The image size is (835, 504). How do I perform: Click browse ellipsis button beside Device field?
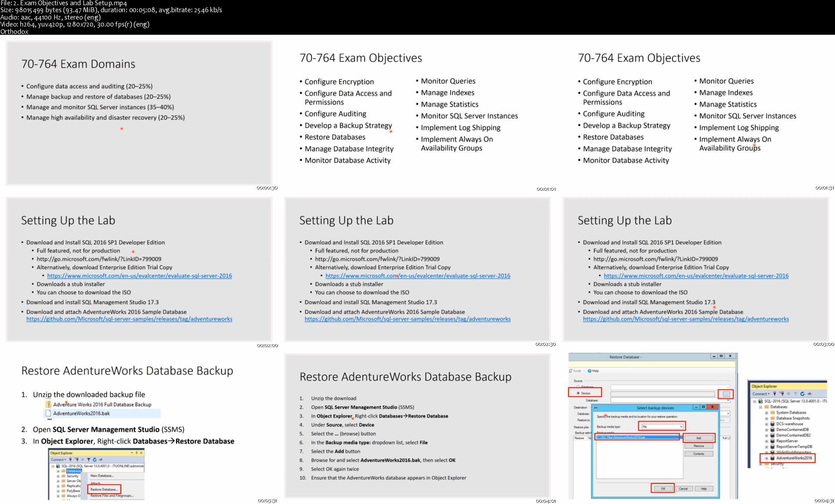tap(725, 394)
